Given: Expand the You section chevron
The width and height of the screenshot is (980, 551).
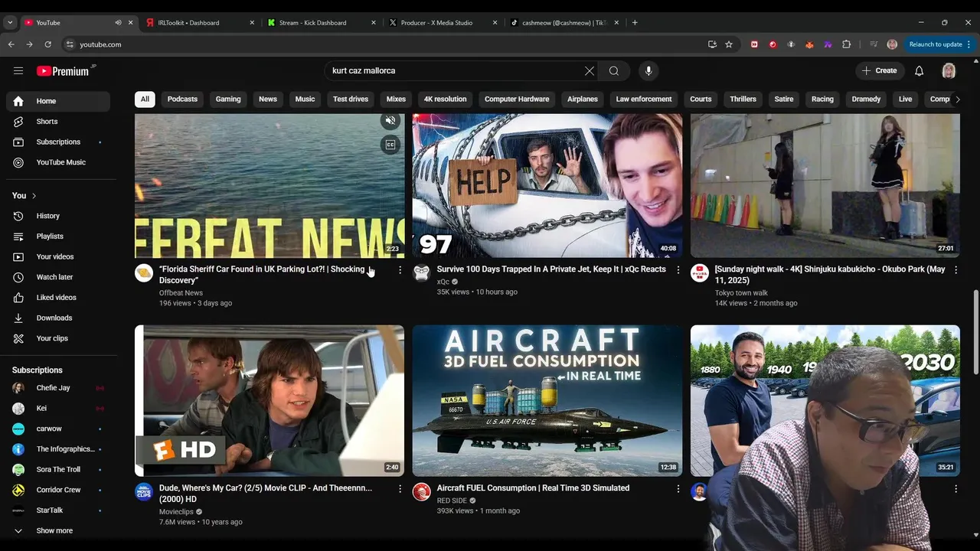Looking at the screenshot, I should coord(34,196).
